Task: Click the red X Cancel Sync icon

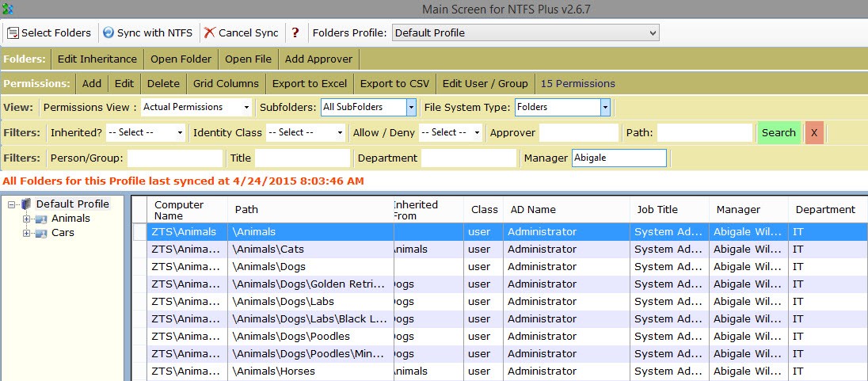Action: pyautogui.click(x=209, y=32)
